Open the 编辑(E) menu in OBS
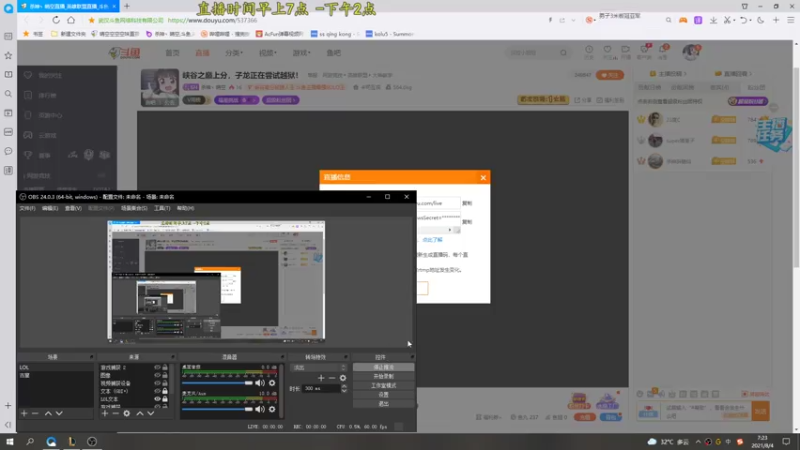 50,208
